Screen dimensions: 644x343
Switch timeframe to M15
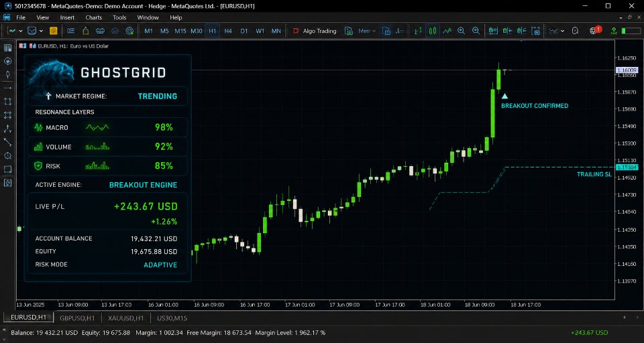(x=180, y=31)
